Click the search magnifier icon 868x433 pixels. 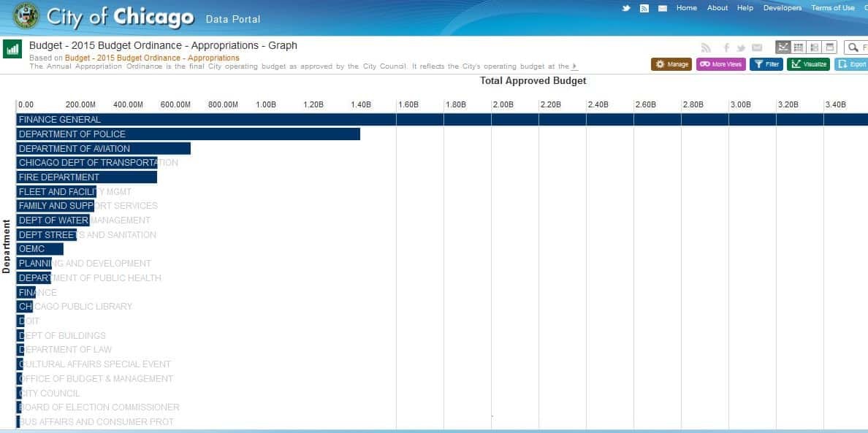click(x=853, y=47)
